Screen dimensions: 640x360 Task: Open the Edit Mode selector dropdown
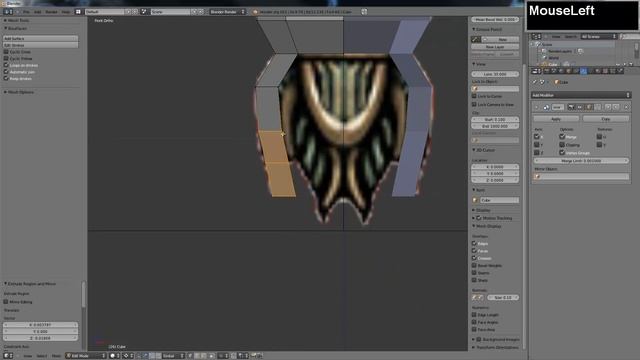[86, 356]
